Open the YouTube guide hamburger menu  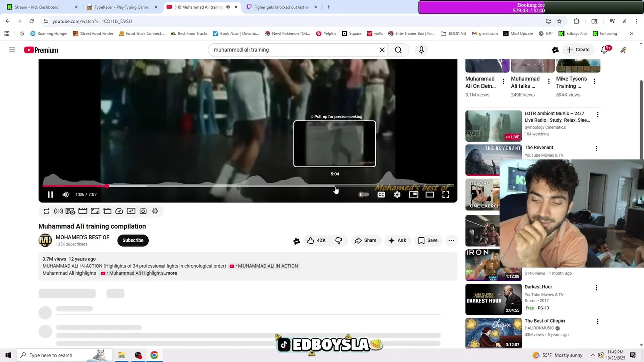[12, 50]
